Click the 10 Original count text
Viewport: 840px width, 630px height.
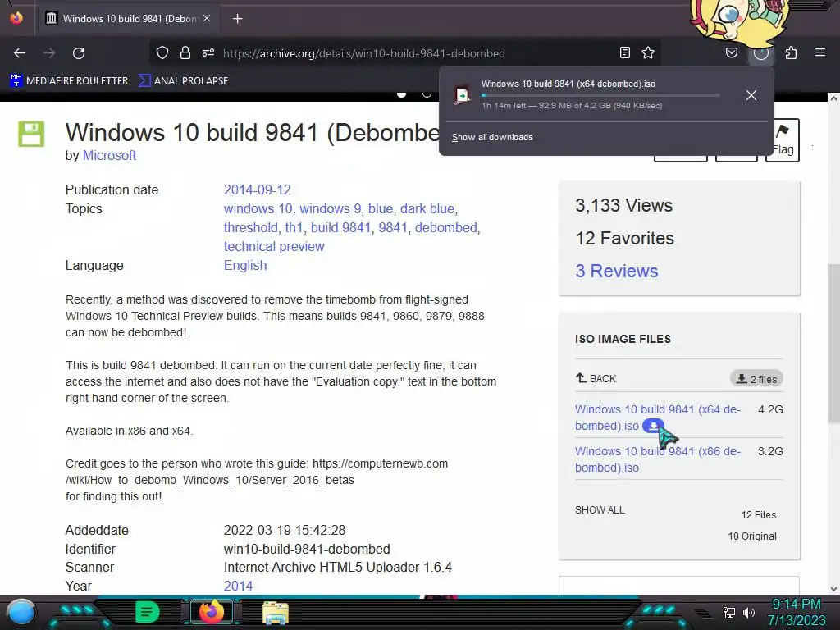click(752, 536)
